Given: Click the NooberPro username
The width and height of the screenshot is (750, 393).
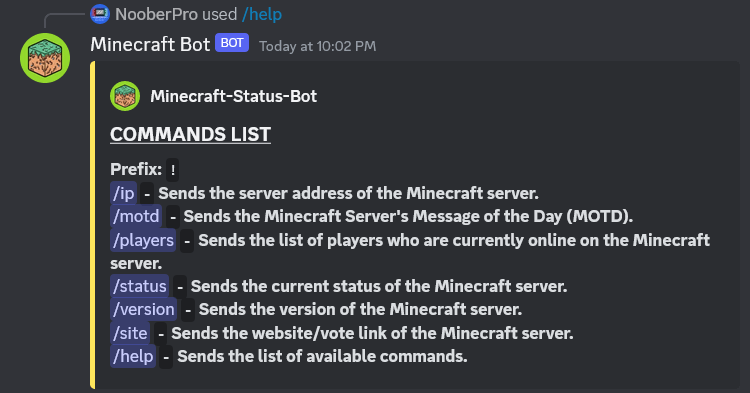Looking at the screenshot, I should pyautogui.click(x=156, y=14).
